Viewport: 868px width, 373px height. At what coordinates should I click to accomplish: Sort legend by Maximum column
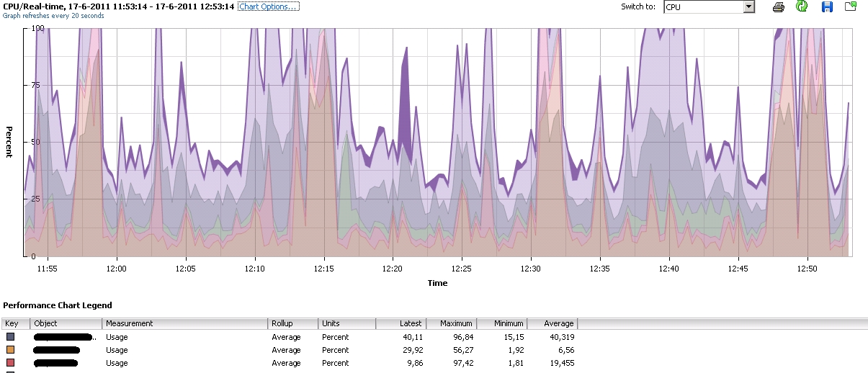(x=451, y=324)
